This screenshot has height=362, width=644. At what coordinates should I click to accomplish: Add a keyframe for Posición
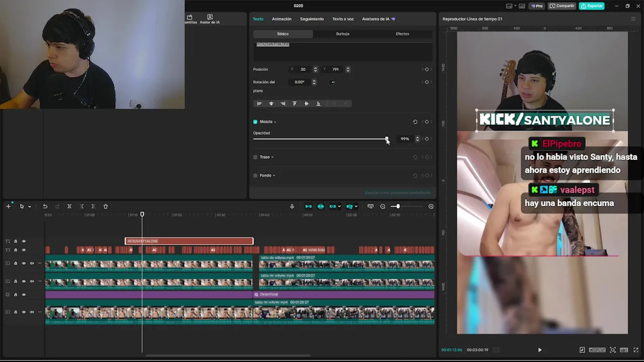click(427, 69)
